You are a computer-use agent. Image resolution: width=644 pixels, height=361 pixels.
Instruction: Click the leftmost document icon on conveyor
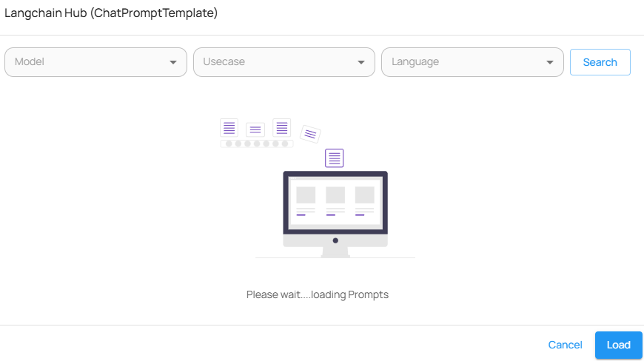(x=229, y=128)
